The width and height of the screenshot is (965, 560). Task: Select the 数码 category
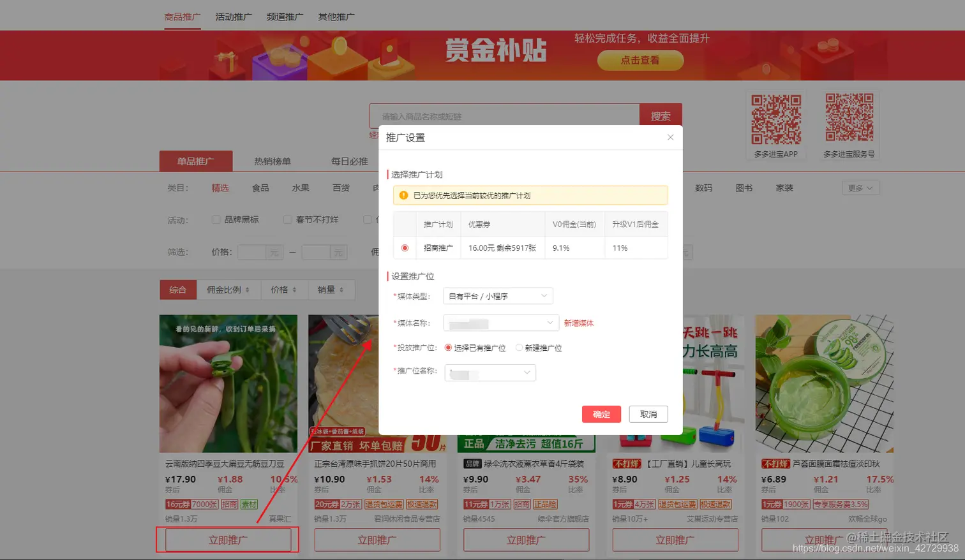(704, 188)
